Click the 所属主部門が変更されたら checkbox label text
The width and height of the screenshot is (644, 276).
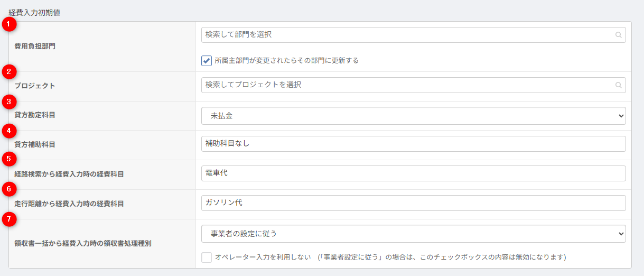tap(286, 61)
